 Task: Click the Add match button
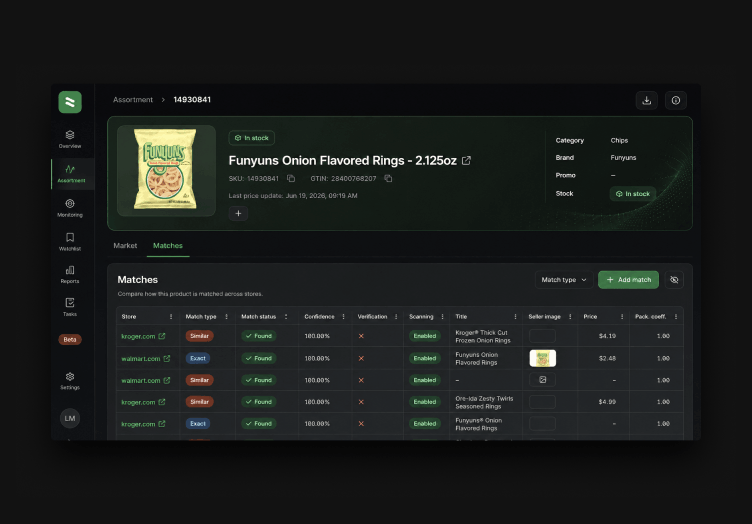pos(628,279)
